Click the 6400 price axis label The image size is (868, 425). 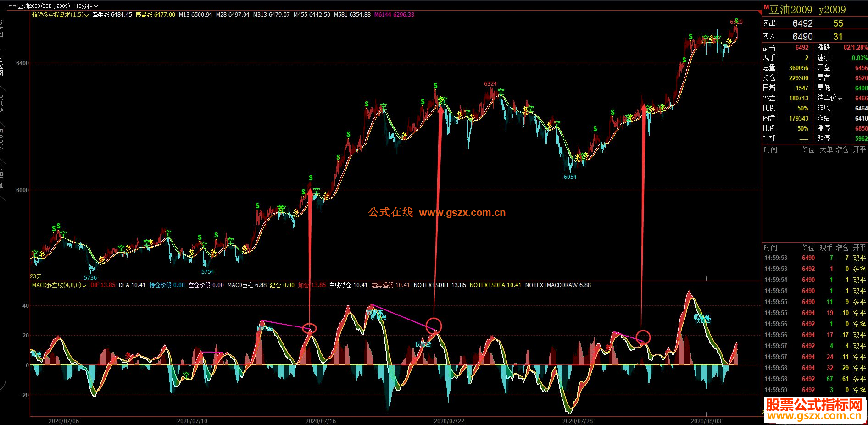click(22, 63)
